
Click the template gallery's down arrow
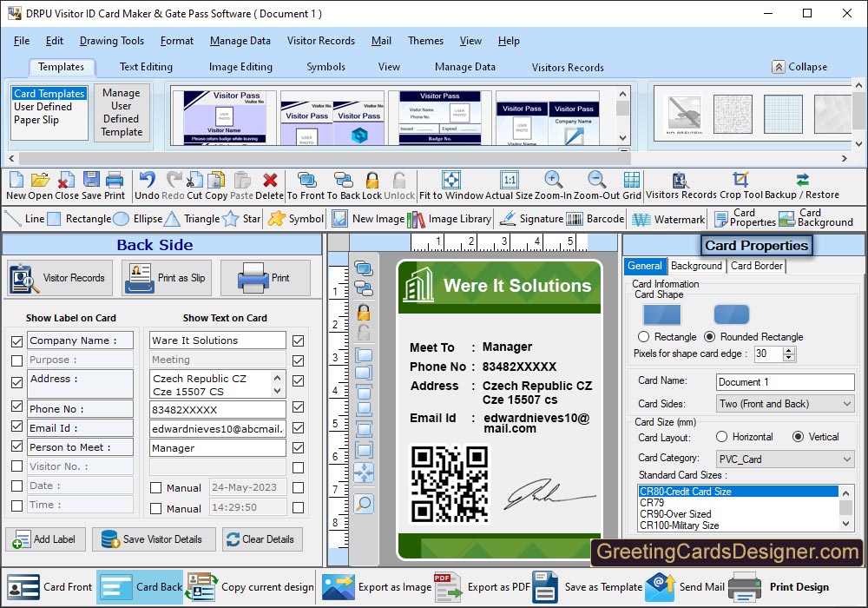[x=622, y=138]
